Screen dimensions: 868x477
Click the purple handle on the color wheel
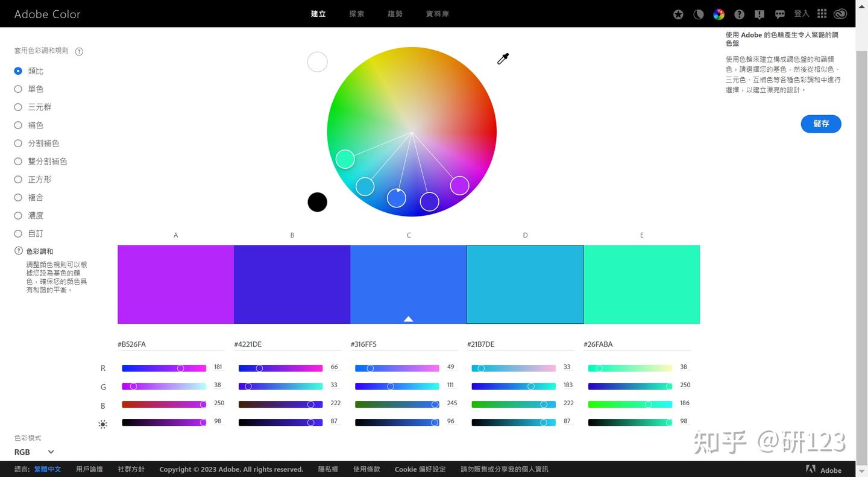point(459,185)
